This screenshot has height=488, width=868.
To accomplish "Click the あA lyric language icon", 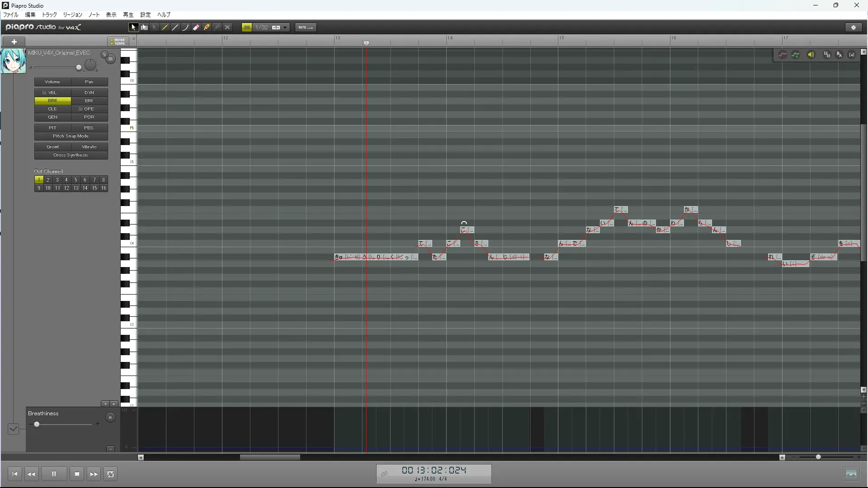I will (839, 55).
